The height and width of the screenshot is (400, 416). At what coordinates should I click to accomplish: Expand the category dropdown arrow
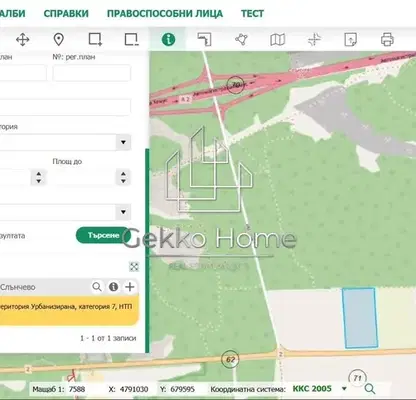point(123,142)
